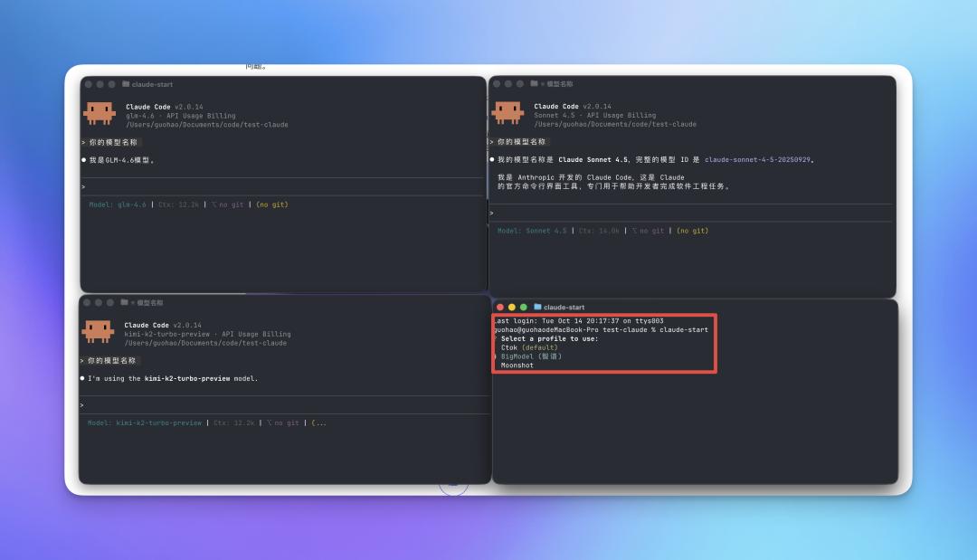977x560 pixels.
Task: Click folder icon in Sonnet 4.5 window title
Action: 534,83
